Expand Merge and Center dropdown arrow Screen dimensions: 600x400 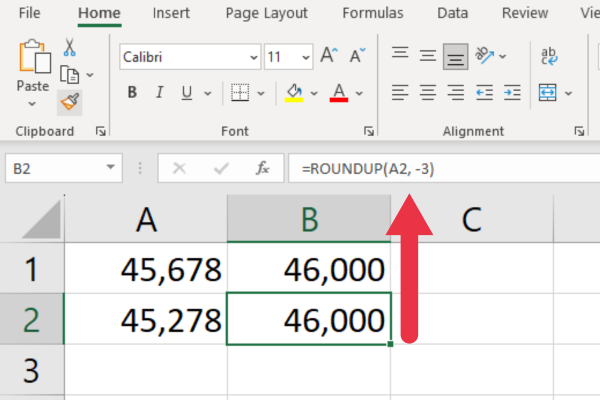pos(568,93)
